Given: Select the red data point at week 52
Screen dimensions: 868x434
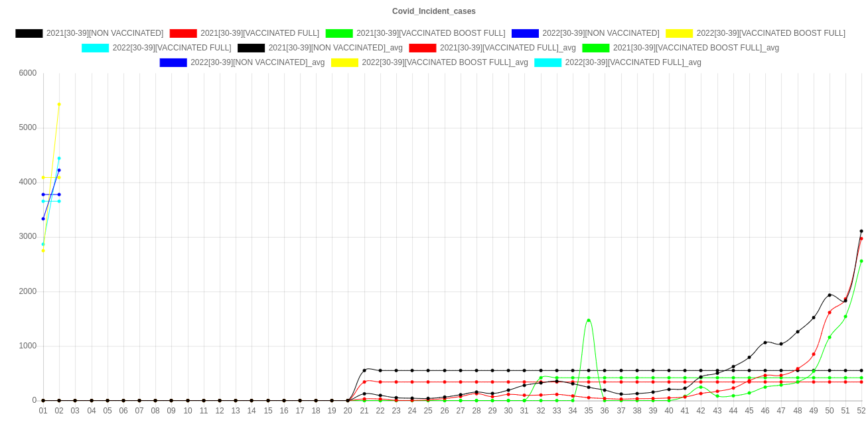Looking at the screenshot, I should (861, 239).
